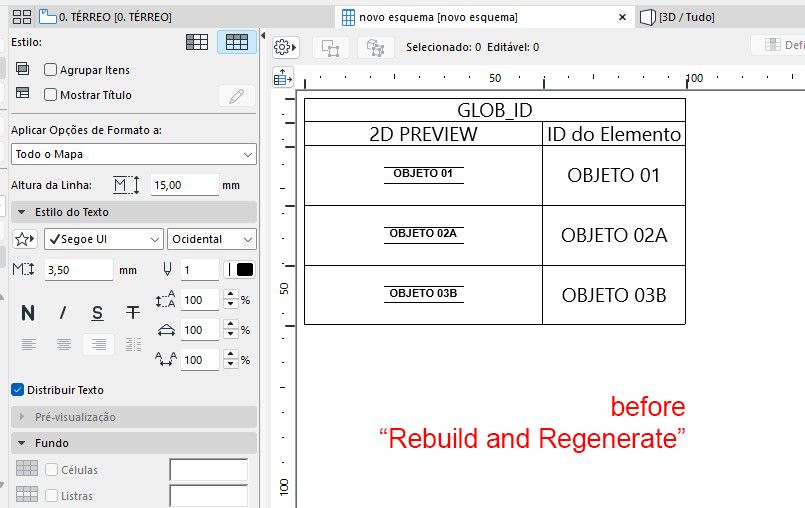The height and width of the screenshot is (508, 805).
Task: Collapse Fundo section
Action: [x=133, y=443]
